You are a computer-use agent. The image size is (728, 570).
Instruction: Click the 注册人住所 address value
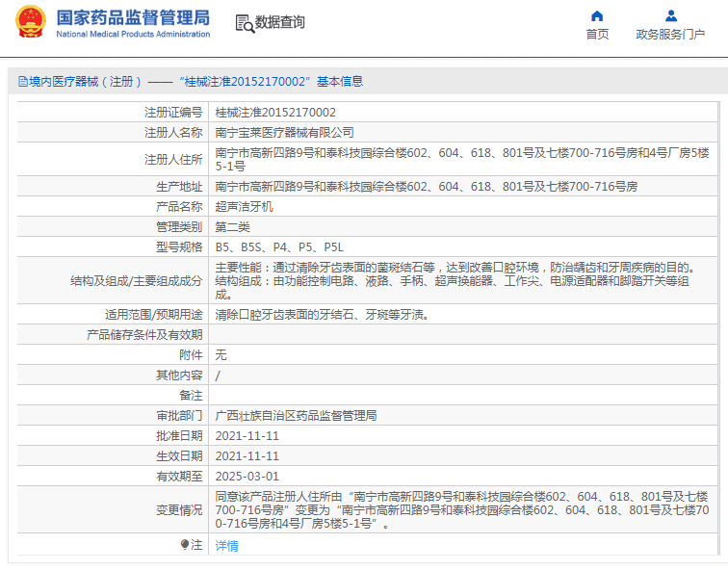point(462,159)
